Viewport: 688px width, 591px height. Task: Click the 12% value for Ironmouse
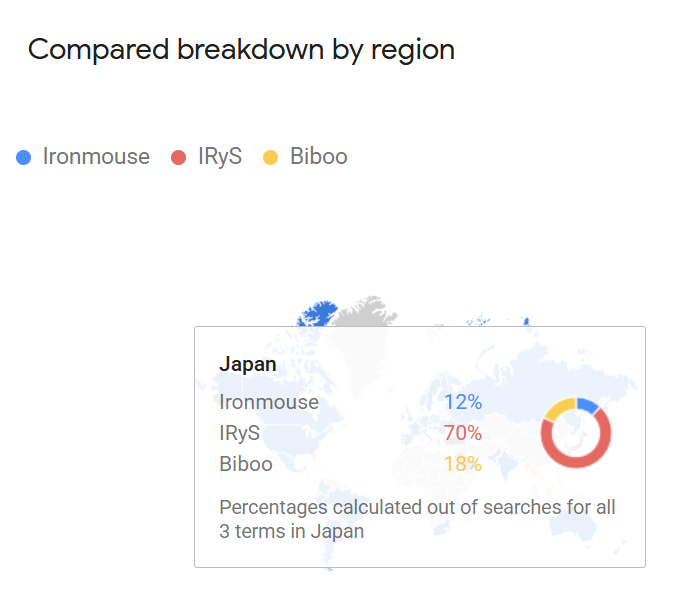point(463,402)
